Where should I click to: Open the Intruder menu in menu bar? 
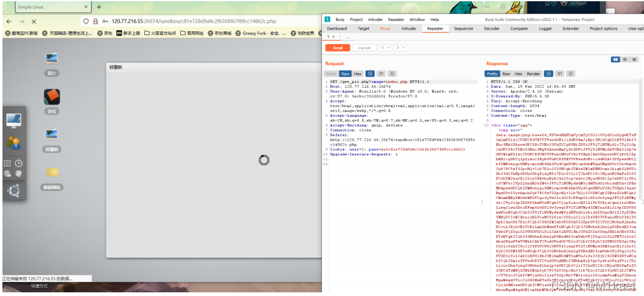pyautogui.click(x=375, y=20)
